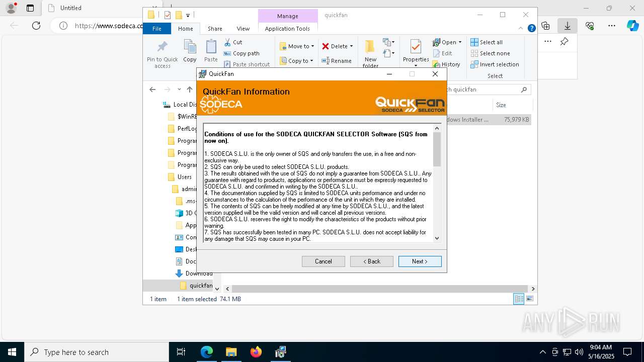This screenshot has width=644, height=362.
Task: Click the red Delete icon
Action: click(x=326, y=46)
